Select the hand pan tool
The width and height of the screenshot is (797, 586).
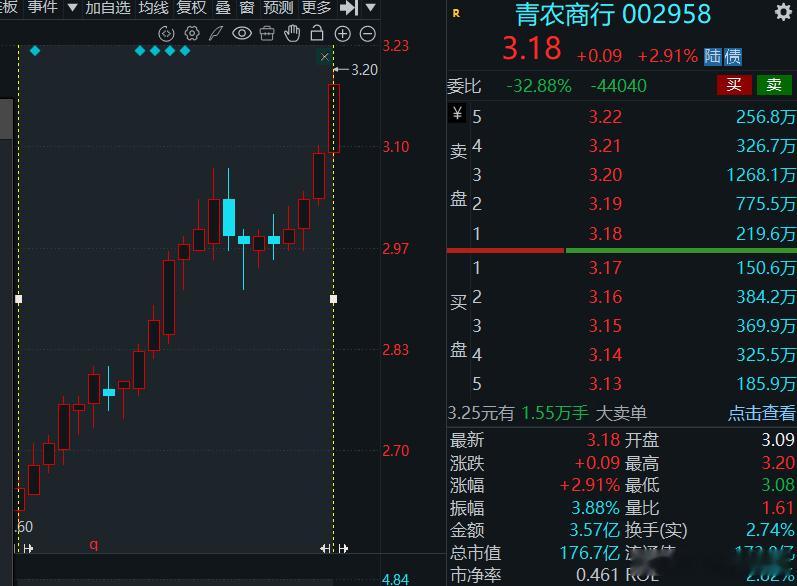click(x=292, y=34)
